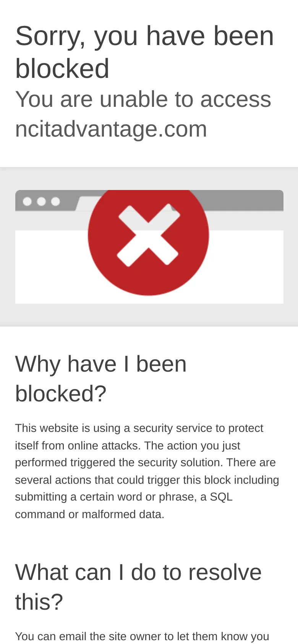This screenshot has height=644, width=298.
Task: Click the "You are unable to access" line
Action: click(x=143, y=99)
